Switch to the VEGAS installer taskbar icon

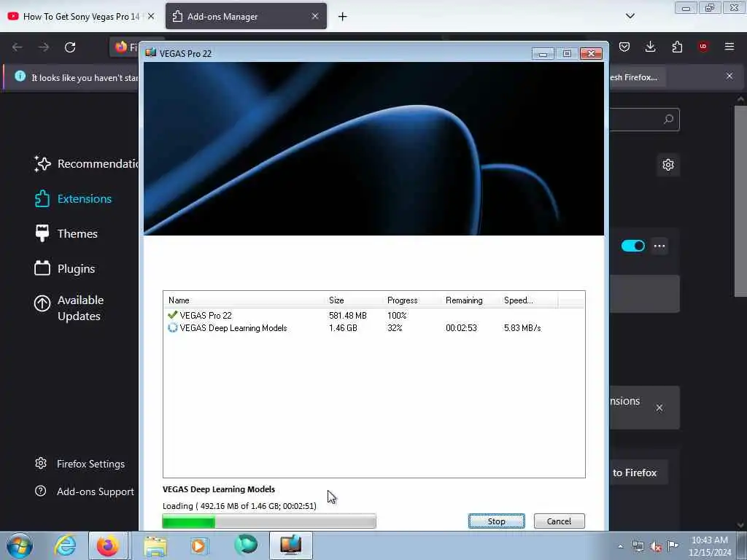tap(291, 545)
